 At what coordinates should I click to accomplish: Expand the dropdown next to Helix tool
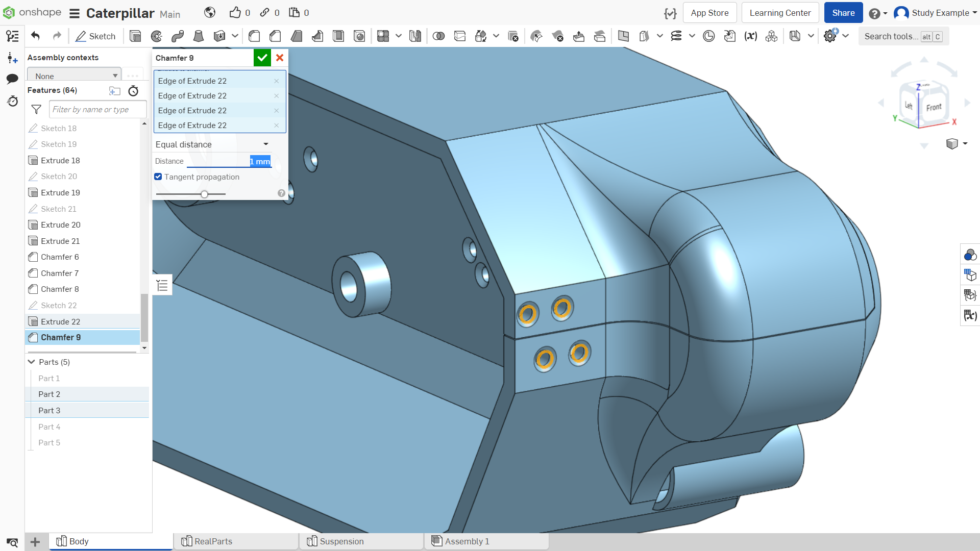point(692,36)
